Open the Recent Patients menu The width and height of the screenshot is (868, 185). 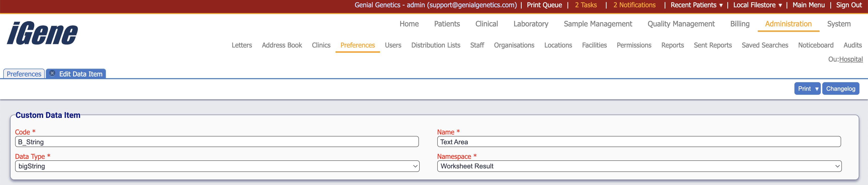click(x=696, y=5)
